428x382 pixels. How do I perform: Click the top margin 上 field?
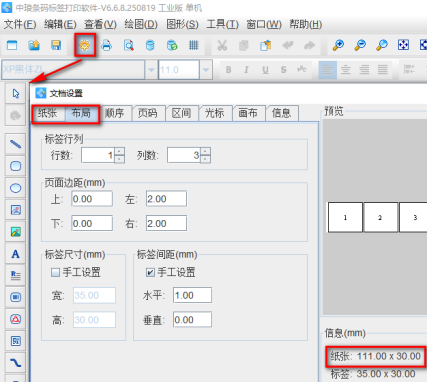pos(92,199)
